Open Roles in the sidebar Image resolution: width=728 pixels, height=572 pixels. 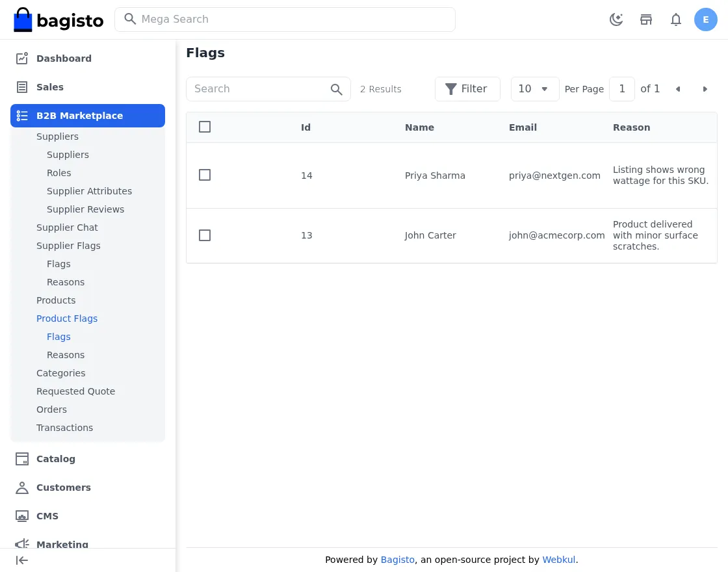coord(59,173)
